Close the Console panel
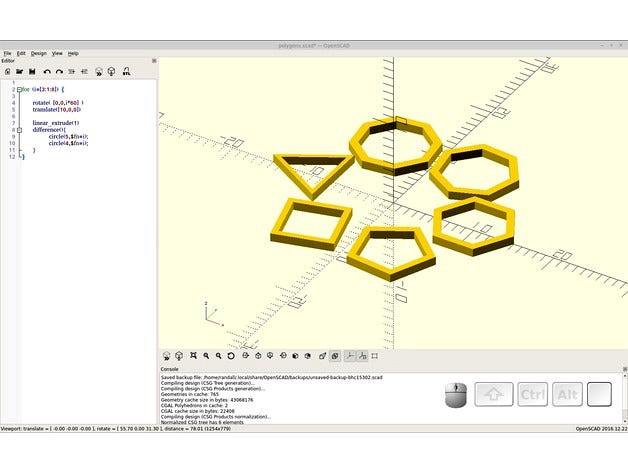628x472 pixels. tap(625, 369)
